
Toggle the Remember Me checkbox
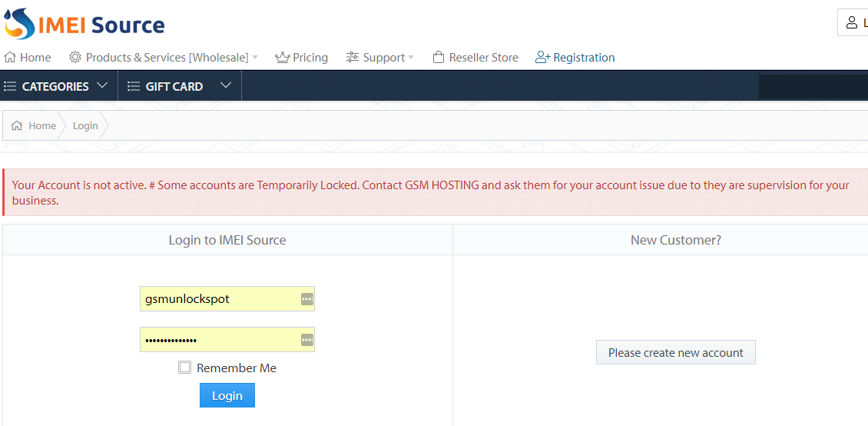pyautogui.click(x=184, y=368)
